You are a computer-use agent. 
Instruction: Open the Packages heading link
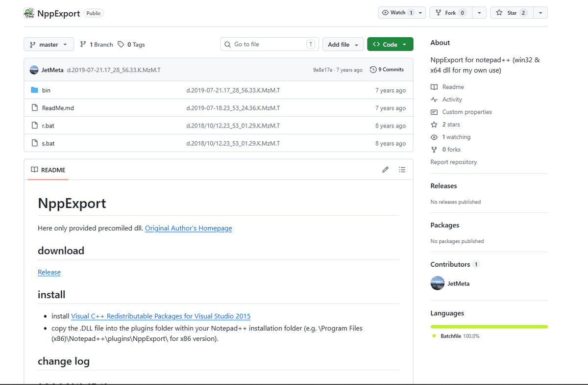coord(445,225)
